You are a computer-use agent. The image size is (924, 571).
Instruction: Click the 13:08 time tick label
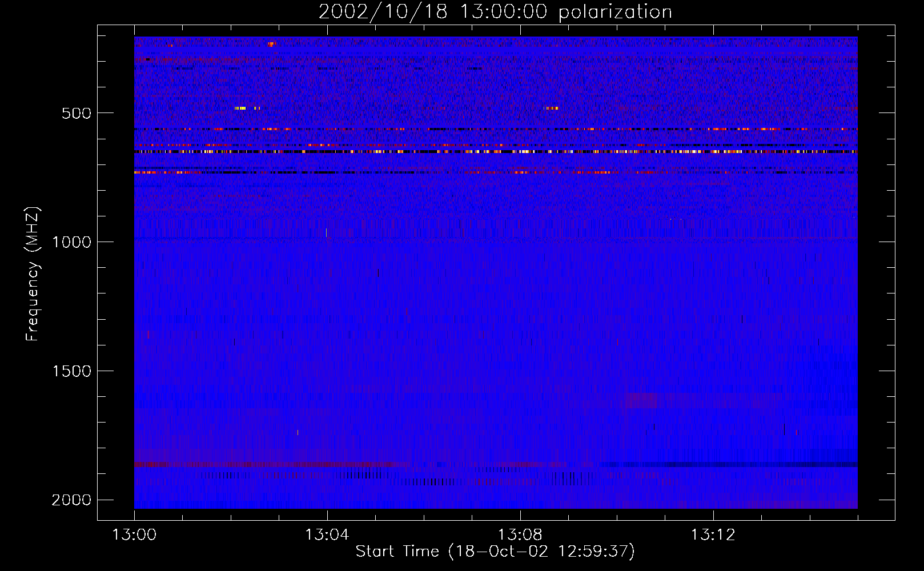520,535
